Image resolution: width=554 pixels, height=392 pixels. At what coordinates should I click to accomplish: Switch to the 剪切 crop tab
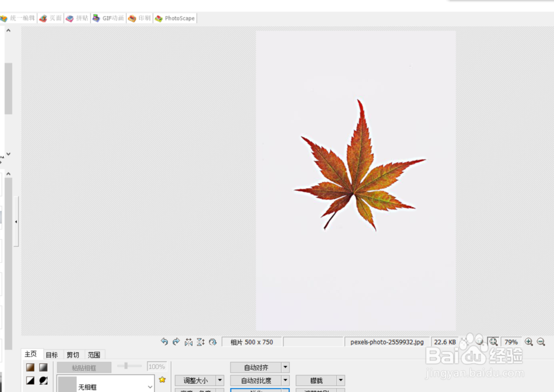73,354
